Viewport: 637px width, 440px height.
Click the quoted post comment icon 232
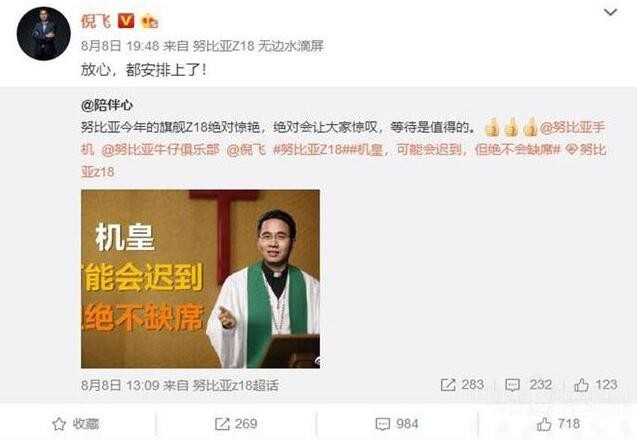pyautogui.click(x=528, y=385)
